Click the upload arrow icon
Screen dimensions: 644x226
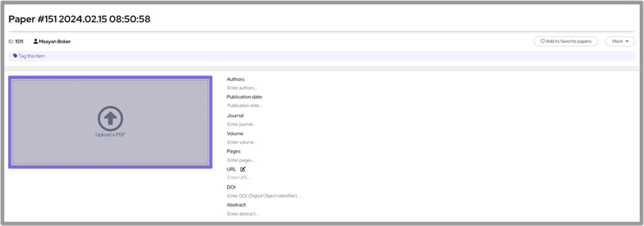click(x=110, y=118)
